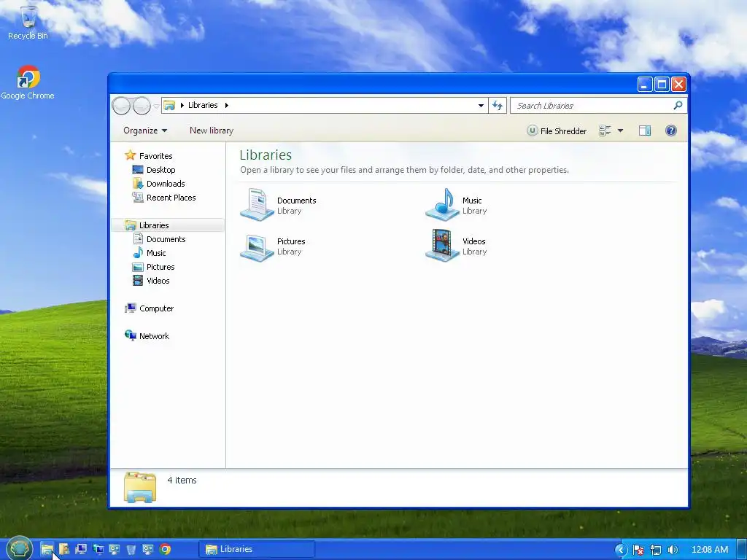747x560 pixels.
Task: Click the folder icon in the address bar
Action: [x=169, y=105]
